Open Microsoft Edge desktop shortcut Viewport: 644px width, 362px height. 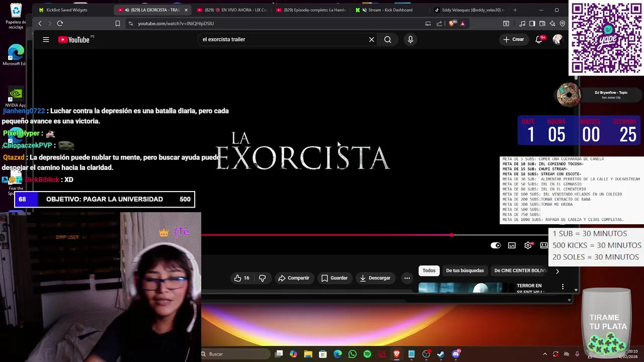point(15,55)
